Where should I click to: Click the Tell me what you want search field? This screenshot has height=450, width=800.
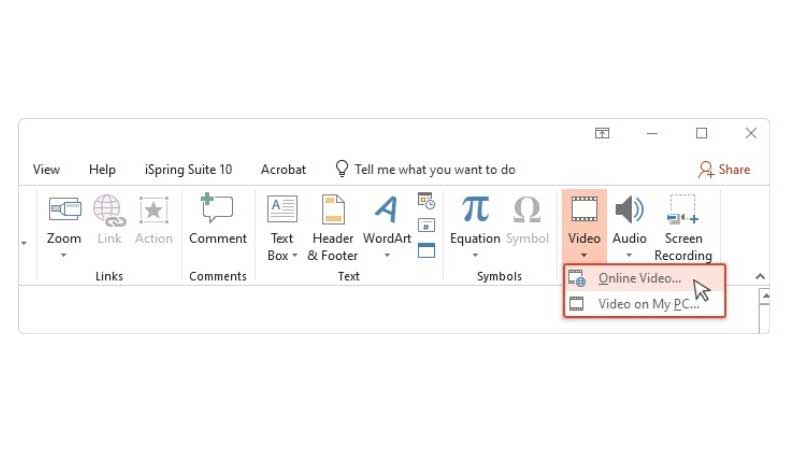tap(426, 169)
